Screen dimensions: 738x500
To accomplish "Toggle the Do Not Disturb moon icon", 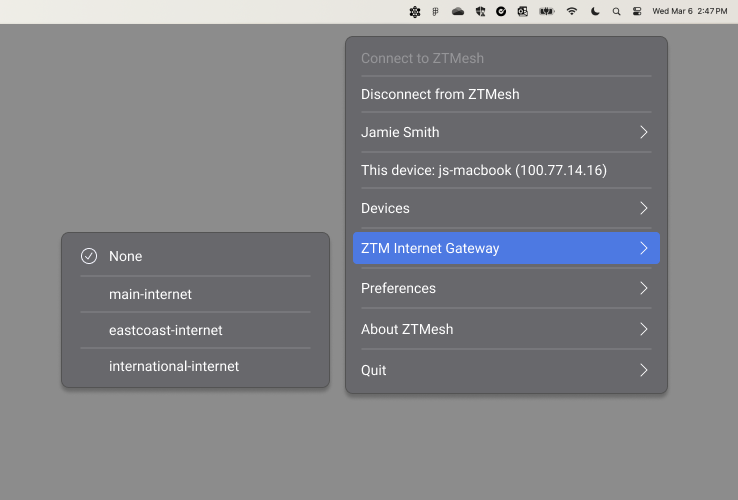I will tap(595, 11).
